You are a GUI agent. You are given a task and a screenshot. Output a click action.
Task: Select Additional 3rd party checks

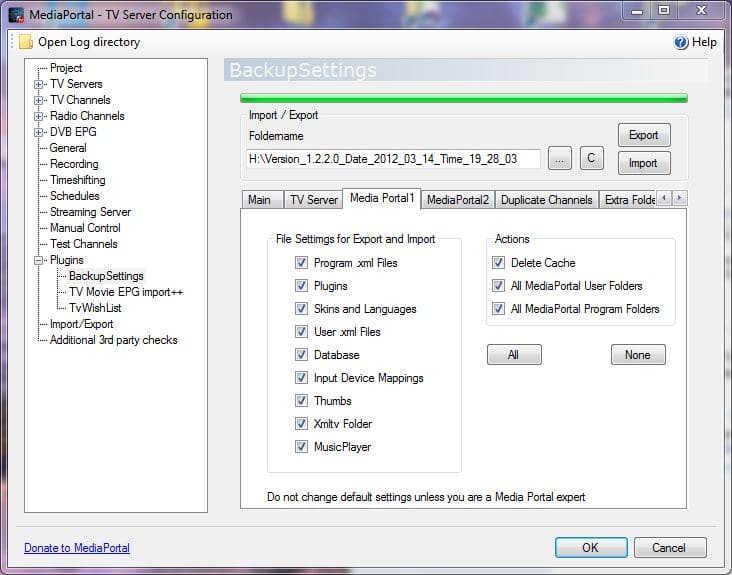pos(114,340)
